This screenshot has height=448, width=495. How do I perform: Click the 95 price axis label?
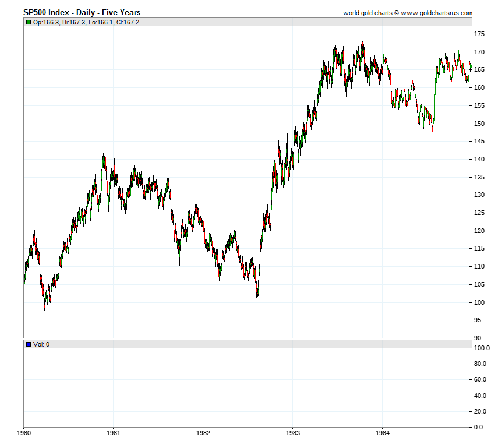(478, 320)
